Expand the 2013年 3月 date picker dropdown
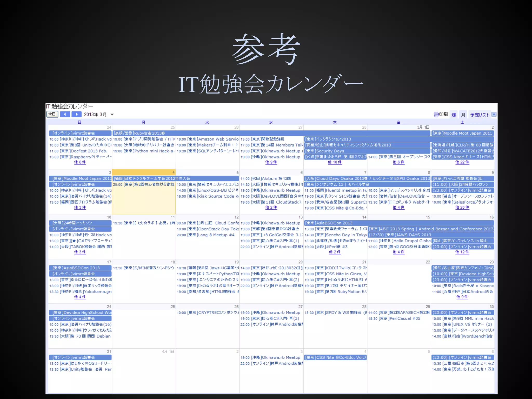 click(112, 115)
